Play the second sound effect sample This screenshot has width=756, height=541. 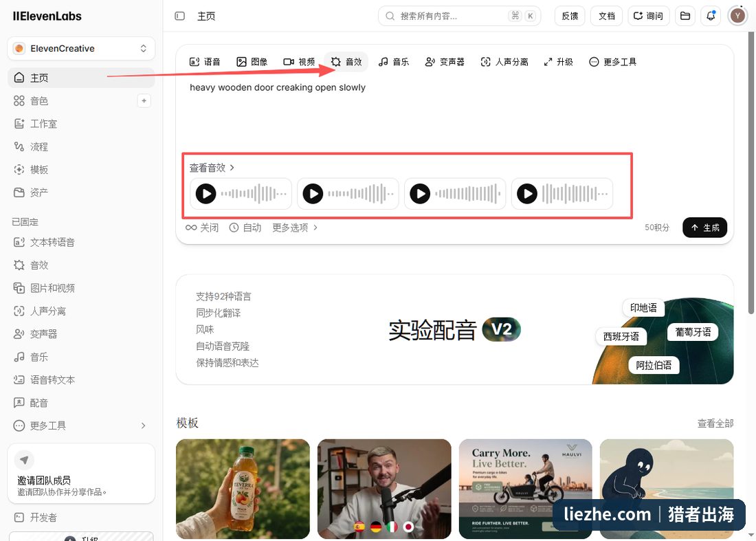point(313,194)
